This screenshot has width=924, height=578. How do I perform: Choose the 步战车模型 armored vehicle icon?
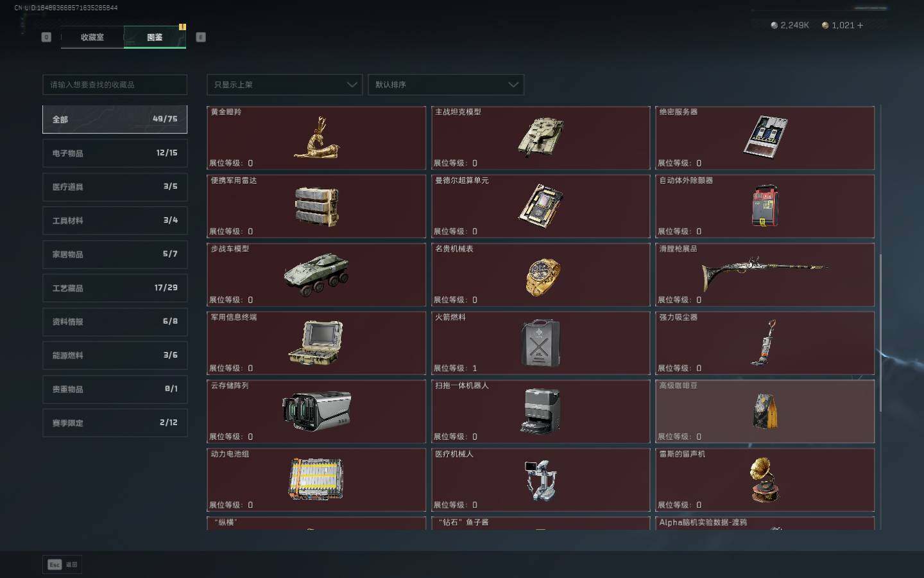point(316,274)
